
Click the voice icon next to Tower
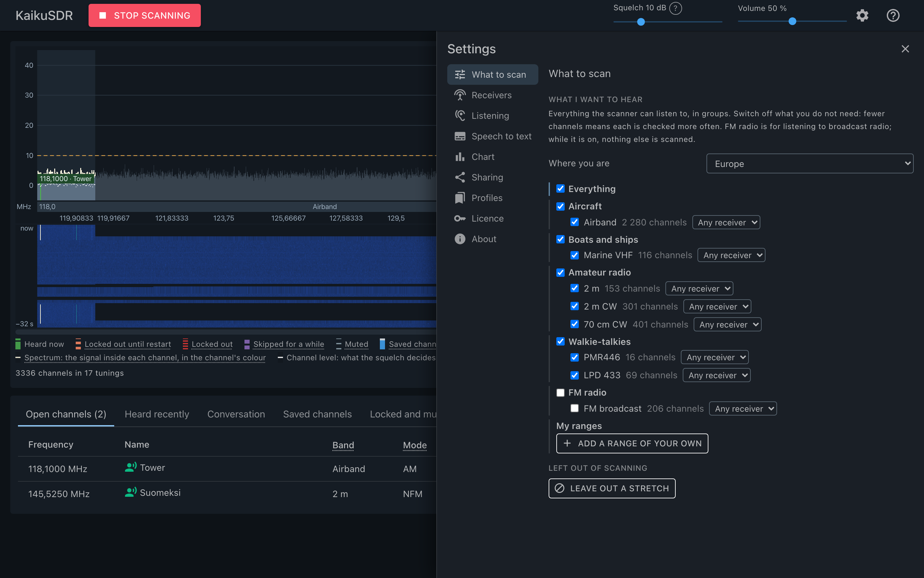point(131,467)
